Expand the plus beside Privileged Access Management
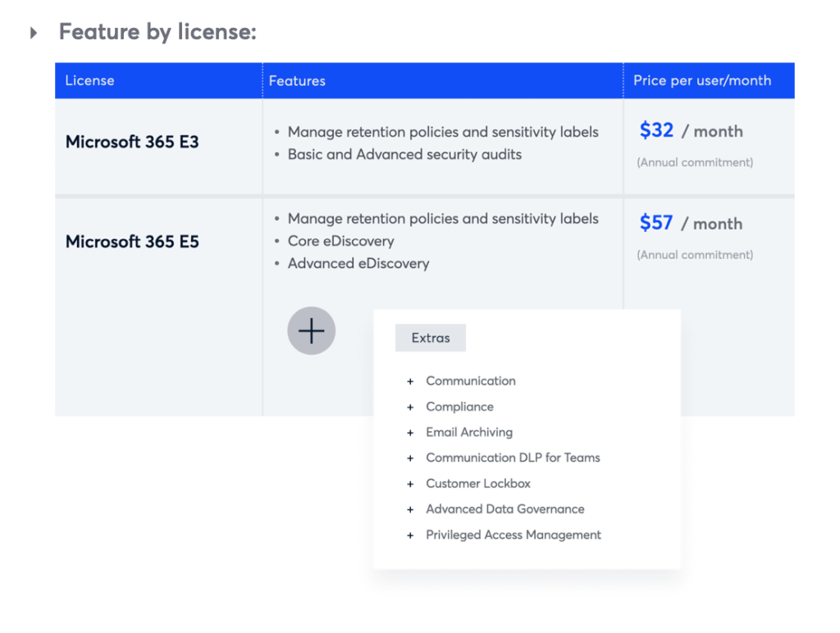The image size is (840, 633). (410, 535)
